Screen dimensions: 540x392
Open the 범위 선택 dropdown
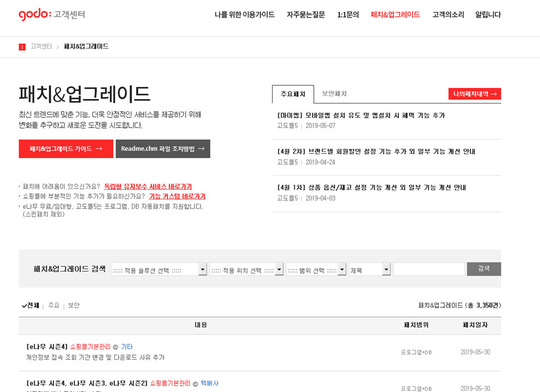point(315,269)
